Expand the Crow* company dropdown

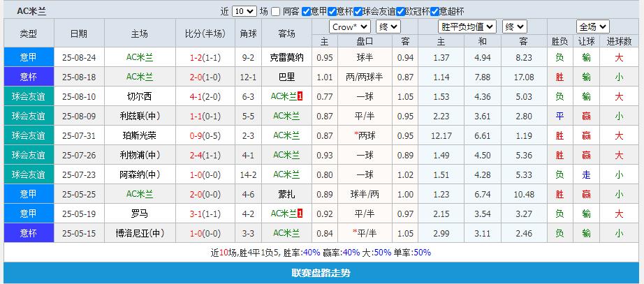pyautogui.click(x=350, y=27)
